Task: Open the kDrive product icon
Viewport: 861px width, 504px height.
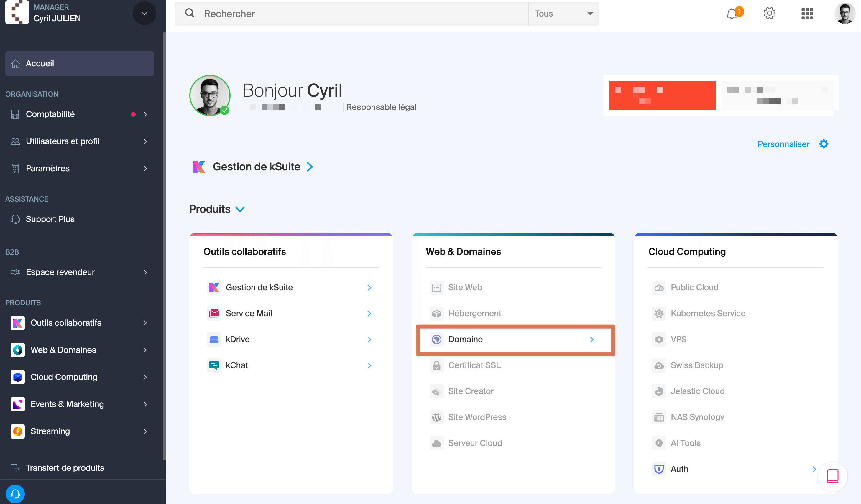Action: click(x=214, y=339)
